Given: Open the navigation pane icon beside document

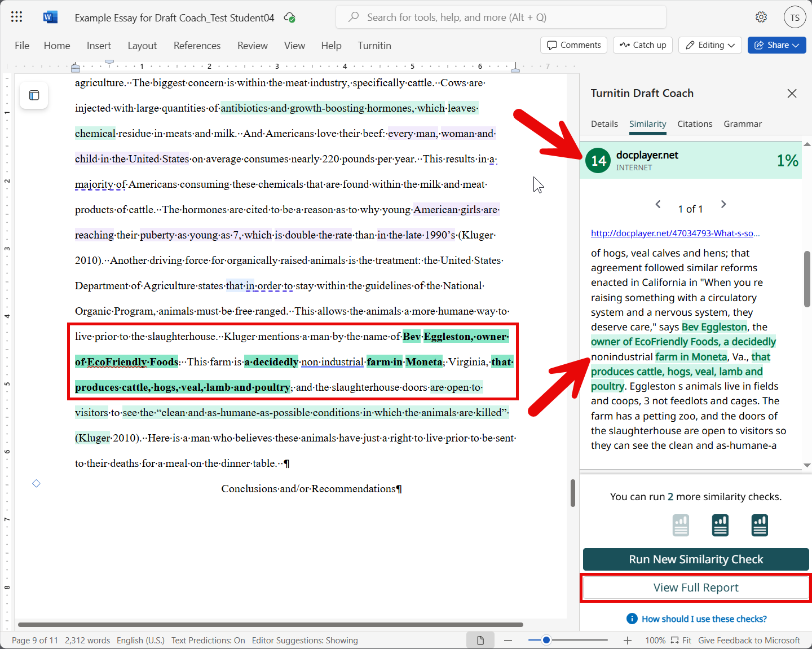Looking at the screenshot, I should click(x=34, y=95).
